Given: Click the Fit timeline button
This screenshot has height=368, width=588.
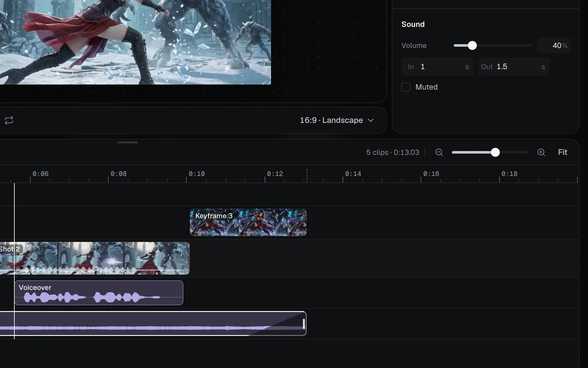Looking at the screenshot, I should (563, 152).
